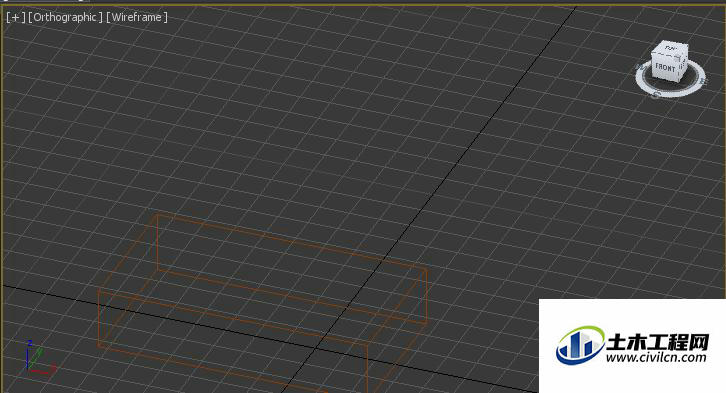This screenshot has width=726, height=393.
Task: Open the [+] viewport general menu
Action: (x=16, y=18)
